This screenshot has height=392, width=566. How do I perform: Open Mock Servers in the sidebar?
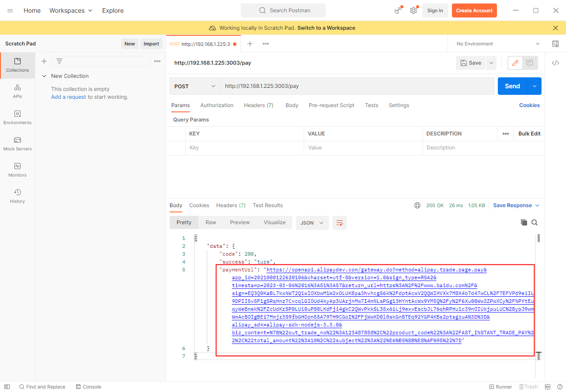[x=17, y=144]
